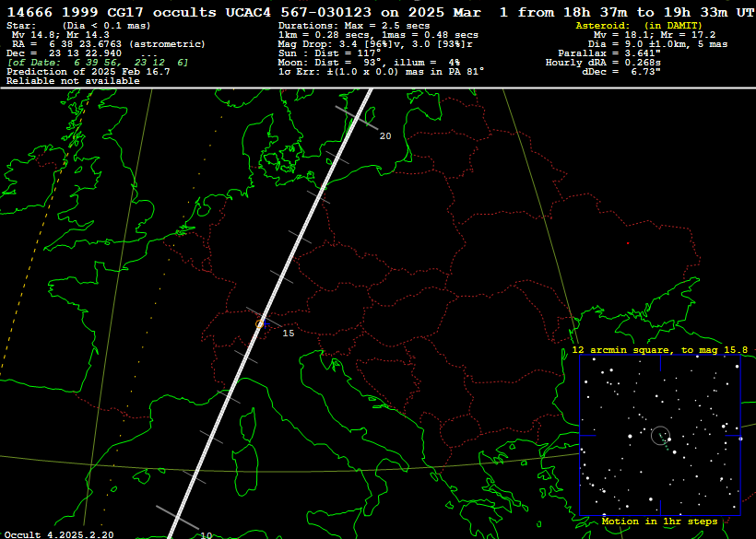Viewport: 756px width, 539px height.
Task: Click the 'Mag Drop: 3.4 [96%]v, 3.0 [93%]r' line
Action: point(375,44)
